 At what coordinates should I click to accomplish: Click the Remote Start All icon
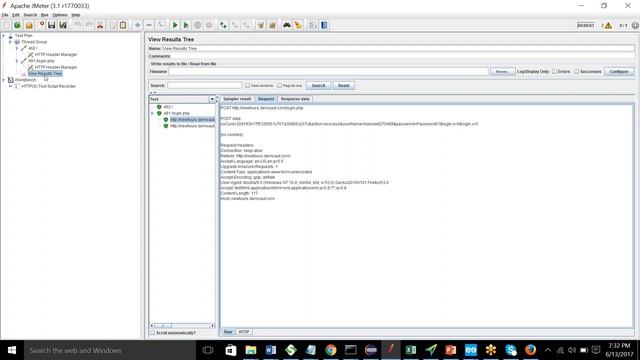(x=223, y=25)
